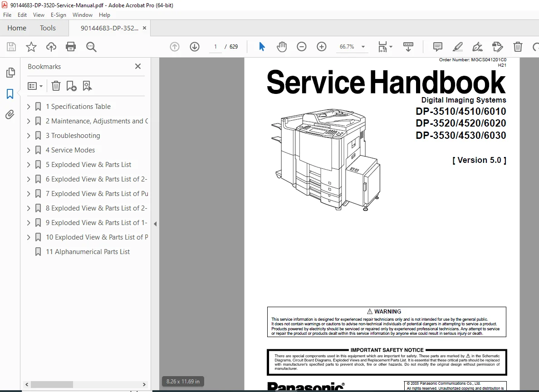Expand 1 Specifications Table bookmark

29,107
